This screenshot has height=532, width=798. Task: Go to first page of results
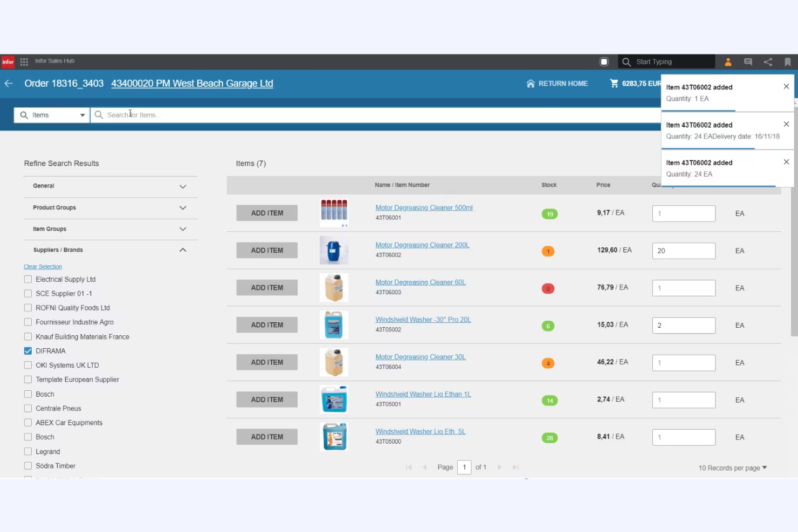coord(409,467)
